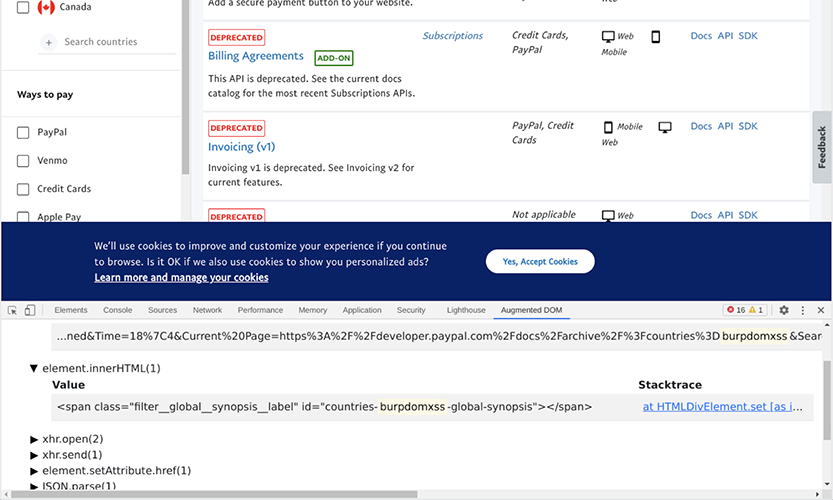The height and width of the screenshot is (500, 833).
Task: Click the DevTools inspect element icon
Action: point(12,310)
